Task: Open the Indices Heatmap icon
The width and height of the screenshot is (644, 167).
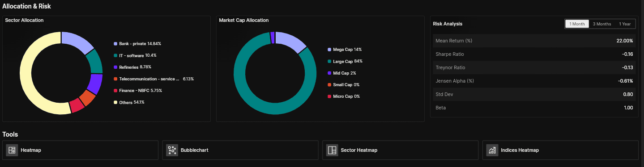Action: tap(492, 150)
